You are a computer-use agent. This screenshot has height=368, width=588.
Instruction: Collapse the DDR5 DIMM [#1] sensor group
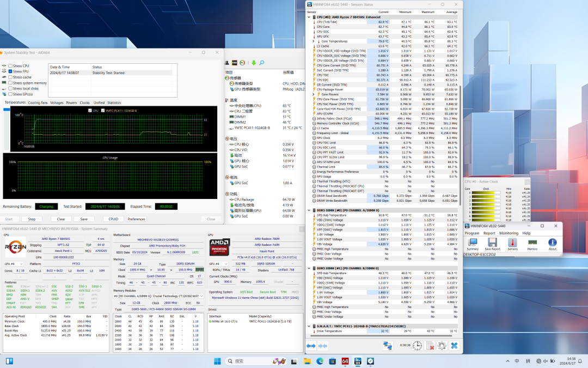309,268
